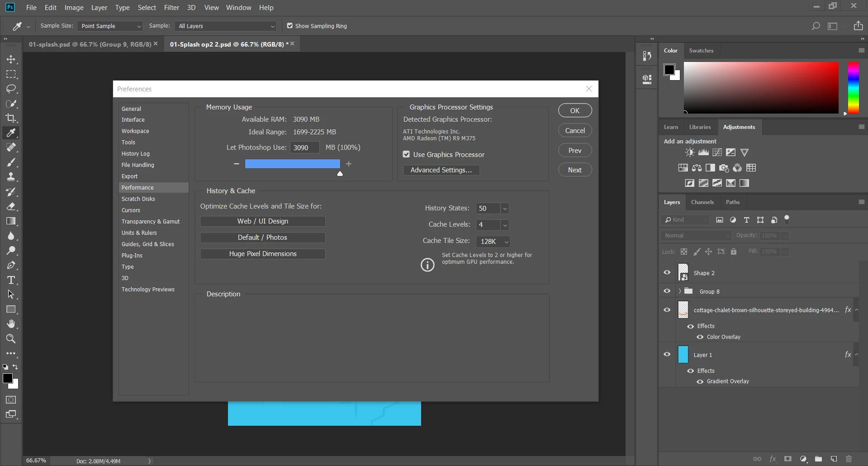Viewport: 868px width, 466px height.
Task: Select the Zoom tool
Action: point(11,339)
